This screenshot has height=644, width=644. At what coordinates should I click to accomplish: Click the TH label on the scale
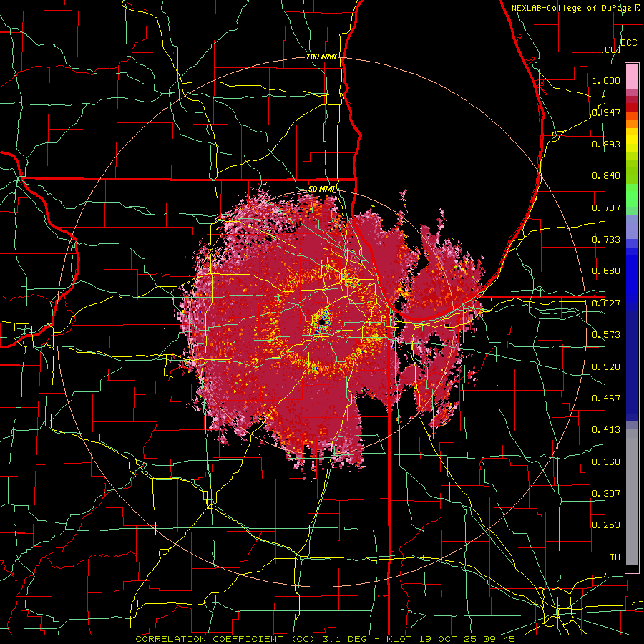point(615,557)
